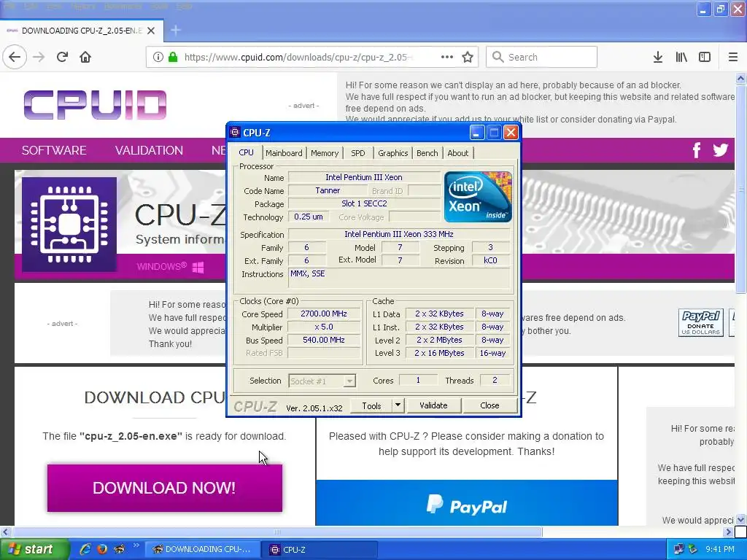Click the browser forward arrow

tap(39, 57)
